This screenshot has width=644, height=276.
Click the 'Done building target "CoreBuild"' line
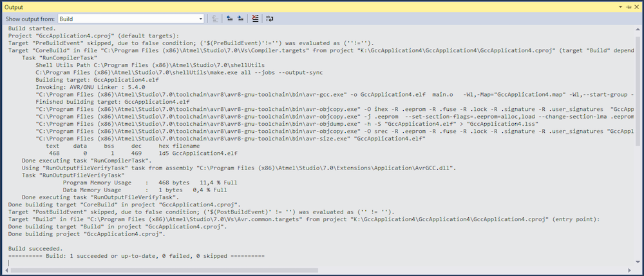click(x=124, y=204)
